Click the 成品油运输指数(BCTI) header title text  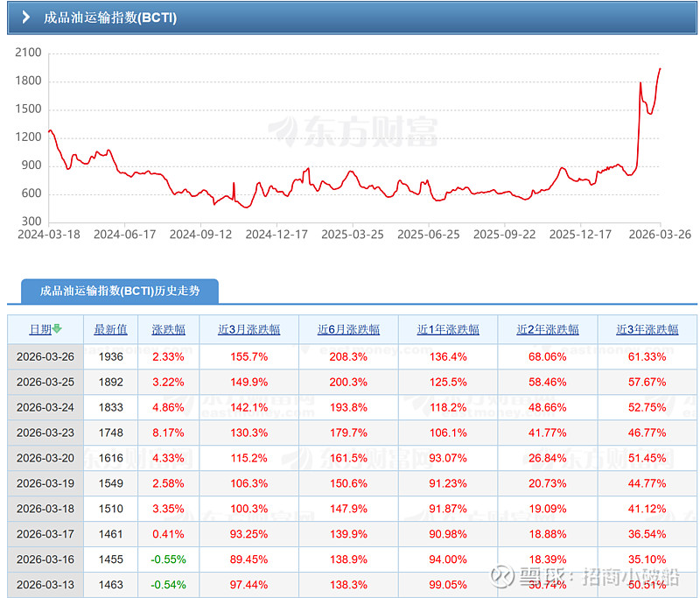(110, 18)
